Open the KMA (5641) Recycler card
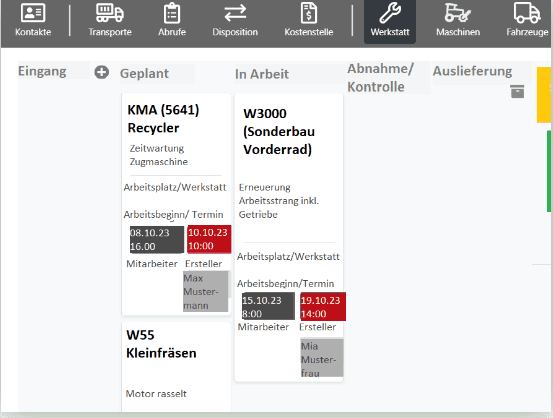 (x=176, y=204)
